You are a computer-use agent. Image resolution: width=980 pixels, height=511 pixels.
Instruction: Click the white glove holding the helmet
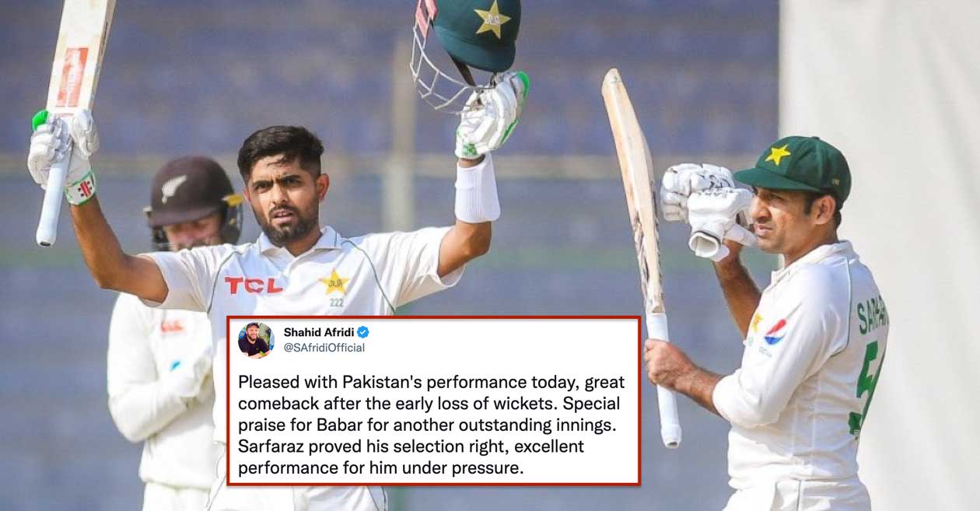tap(491, 115)
